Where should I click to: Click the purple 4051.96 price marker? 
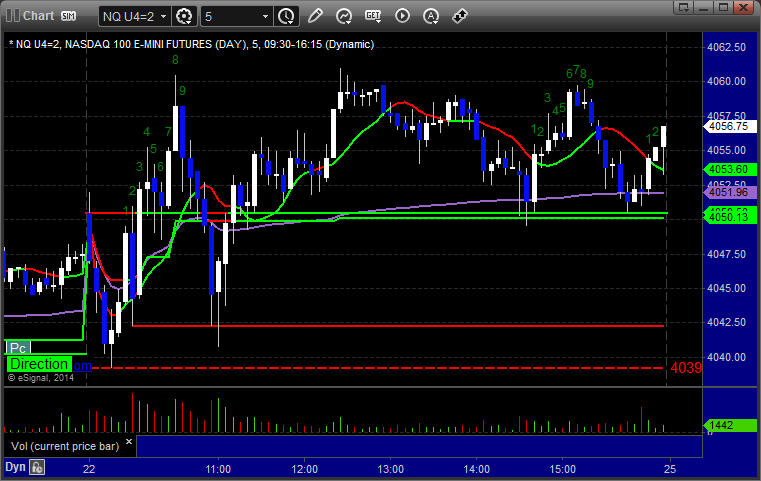click(729, 192)
